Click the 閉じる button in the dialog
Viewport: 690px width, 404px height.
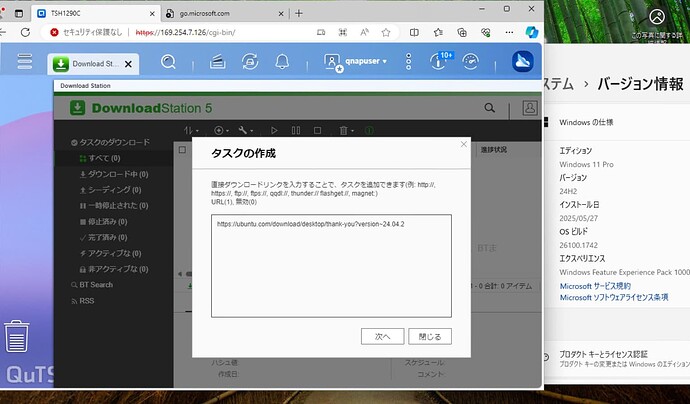click(x=431, y=336)
